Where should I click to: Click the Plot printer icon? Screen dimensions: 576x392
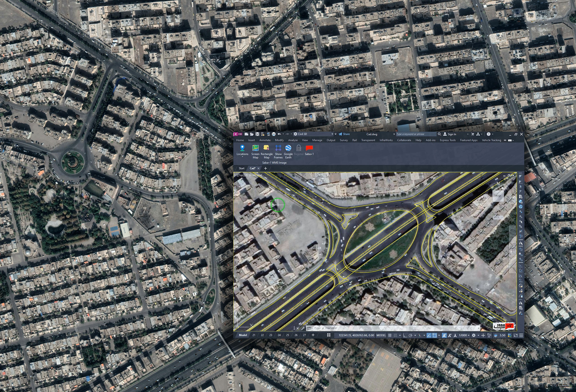[x=274, y=134]
